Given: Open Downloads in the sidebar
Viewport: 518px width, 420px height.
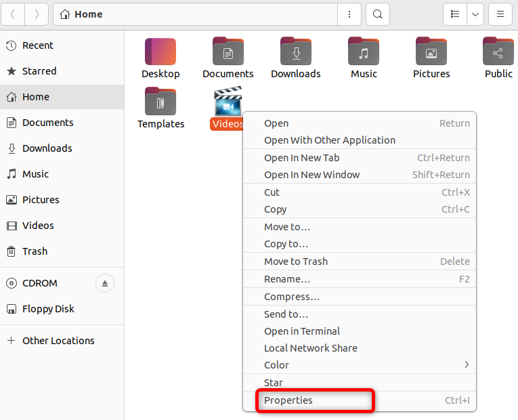Looking at the screenshot, I should tap(62, 148).
